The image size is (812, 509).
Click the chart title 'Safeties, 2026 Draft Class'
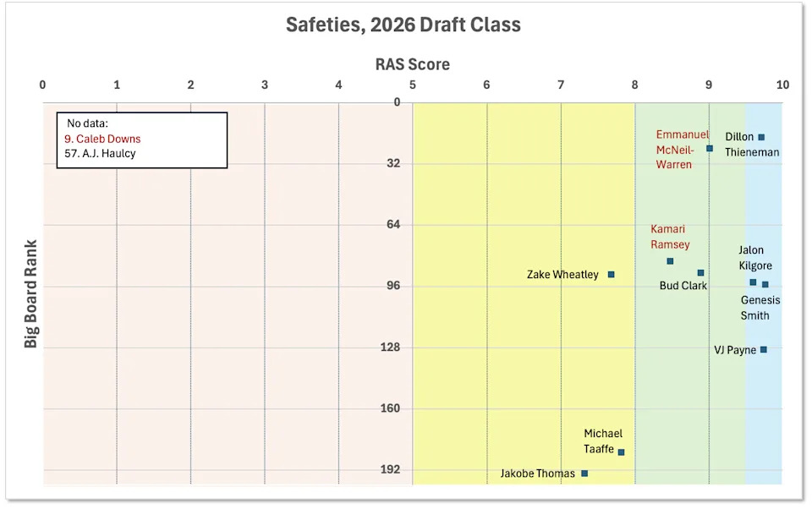pyautogui.click(x=403, y=25)
